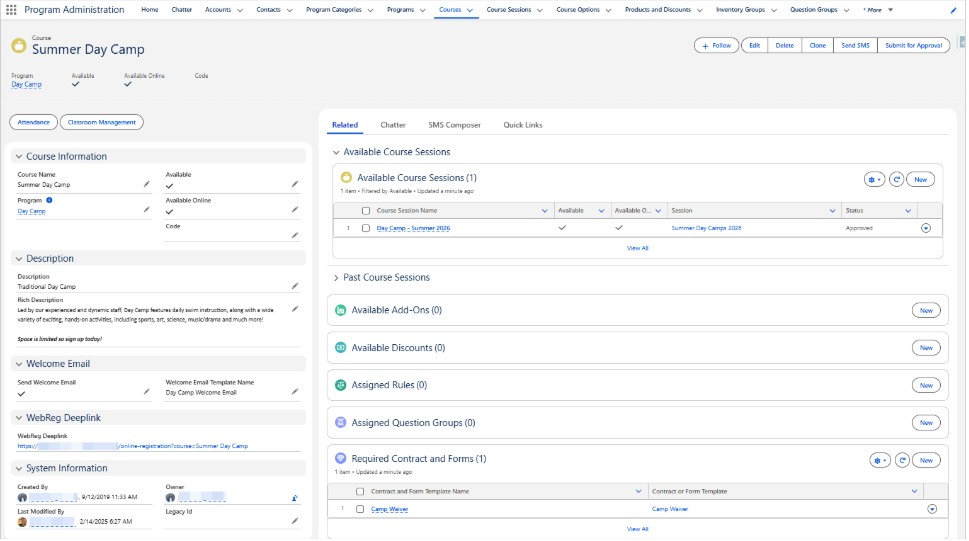This screenshot has width=969, height=541.
Task: Click the Assigned Rules icon
Action: click(x=341, y=385)
